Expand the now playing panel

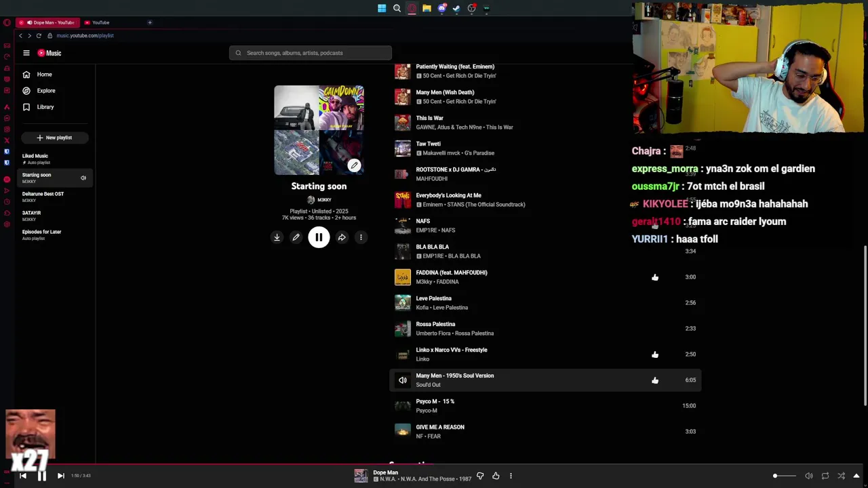pos(856,476)
